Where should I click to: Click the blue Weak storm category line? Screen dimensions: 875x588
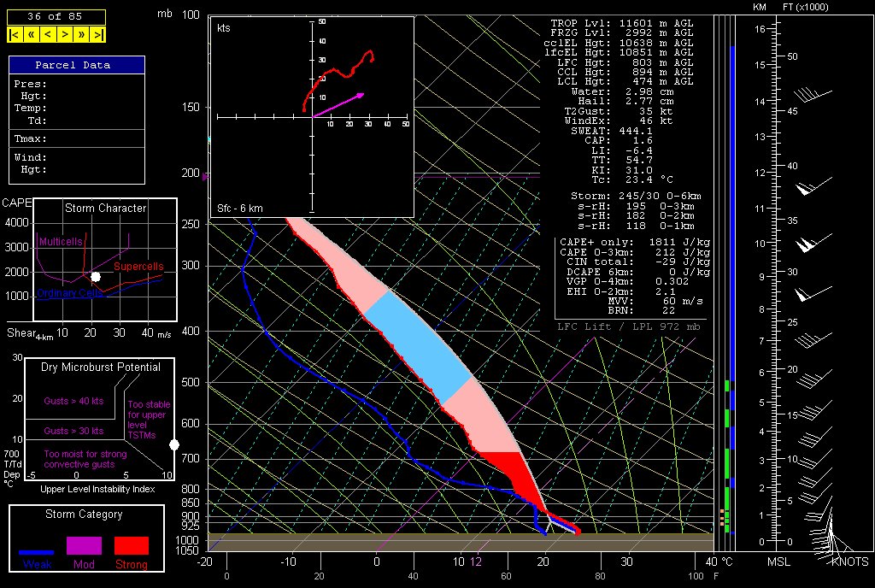(37, 553)
